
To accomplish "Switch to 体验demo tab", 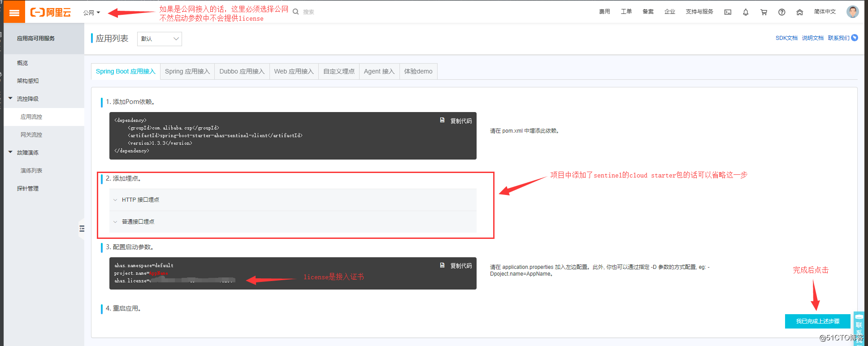I will click(418, 71).
